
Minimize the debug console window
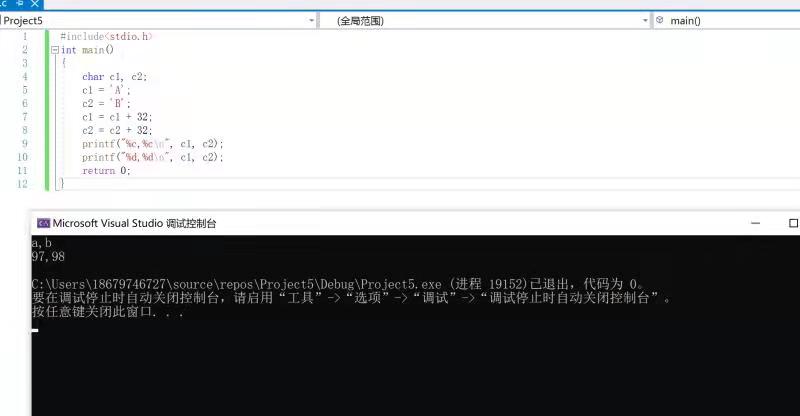[756, 223]
